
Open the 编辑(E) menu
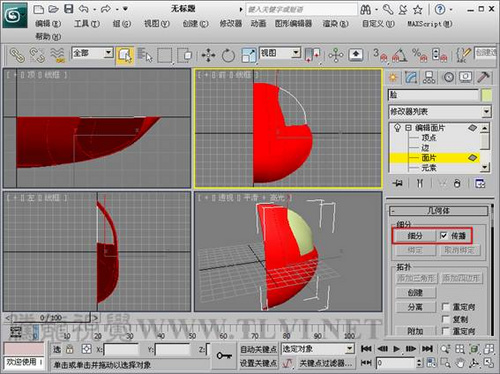[x=48, y=24]
